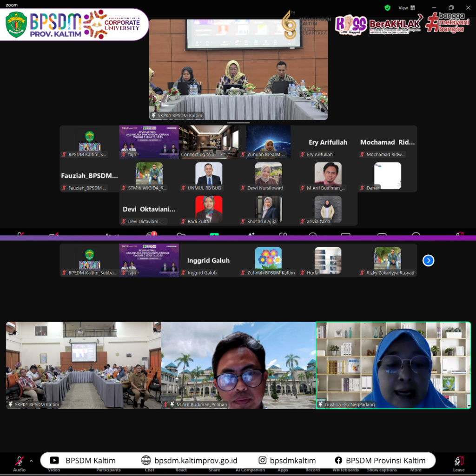Screen dimensions: 476x476
Task: Open React in the Zoom toolbar
Action: 181,470
